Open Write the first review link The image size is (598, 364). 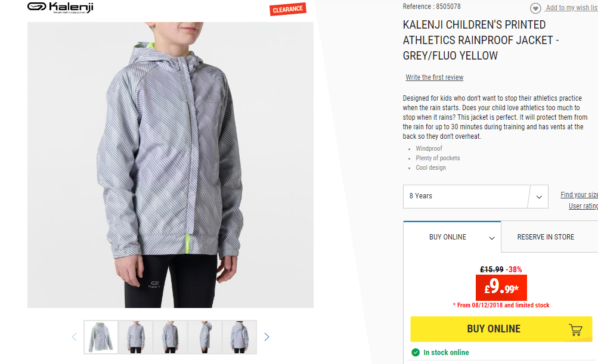coord(435,77)
